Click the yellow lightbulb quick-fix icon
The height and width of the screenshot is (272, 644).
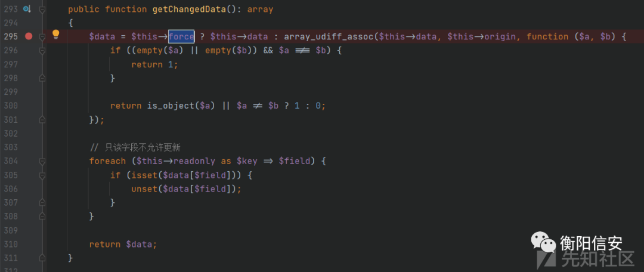tap(56, 35)
